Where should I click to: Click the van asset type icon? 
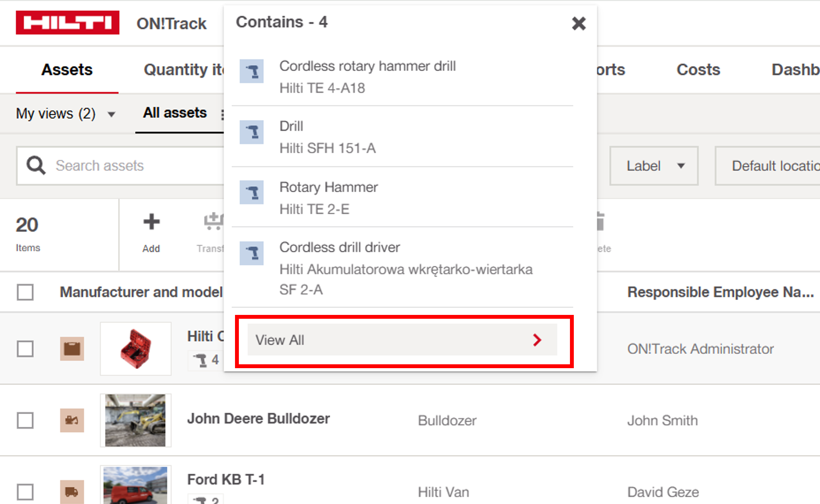tap(72, 492)
